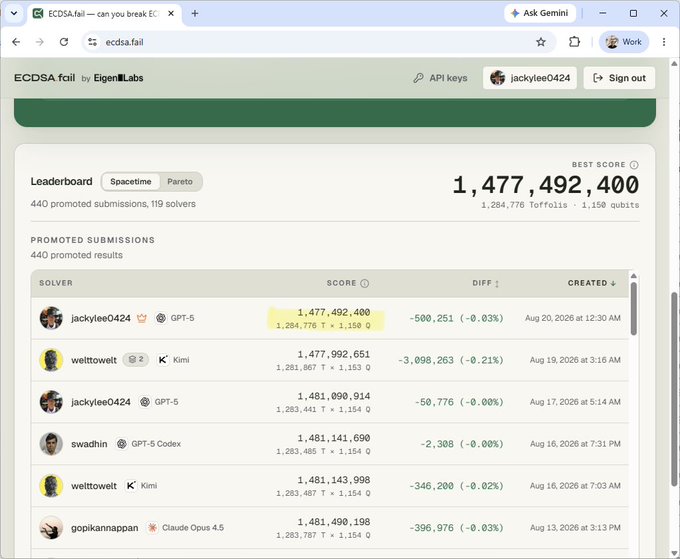The width and height of the screenshot is (680, 559).
Task: Open the jackylee0424 account button
Action: tap(530, 78)
